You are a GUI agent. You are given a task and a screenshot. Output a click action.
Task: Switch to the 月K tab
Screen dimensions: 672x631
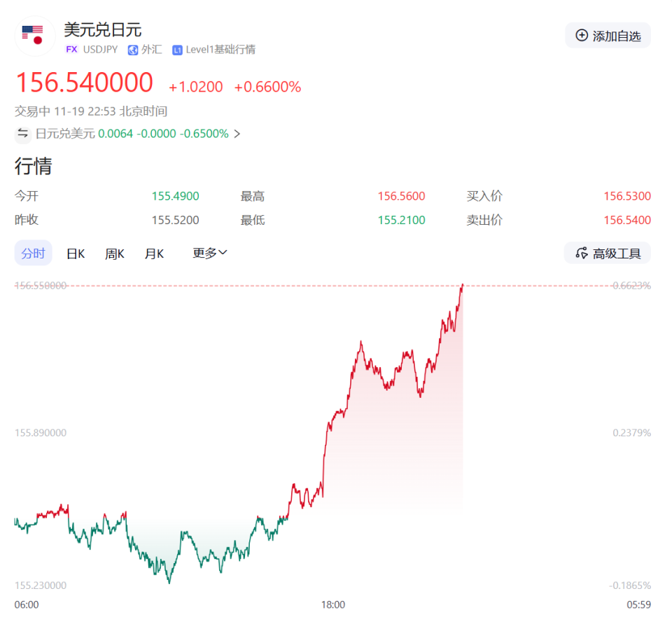pos(154,253)
